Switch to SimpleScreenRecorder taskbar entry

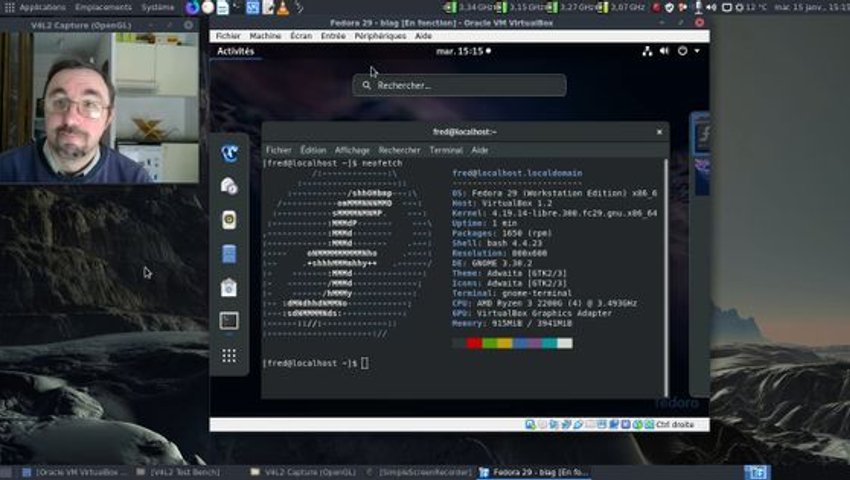click(418, 472)
